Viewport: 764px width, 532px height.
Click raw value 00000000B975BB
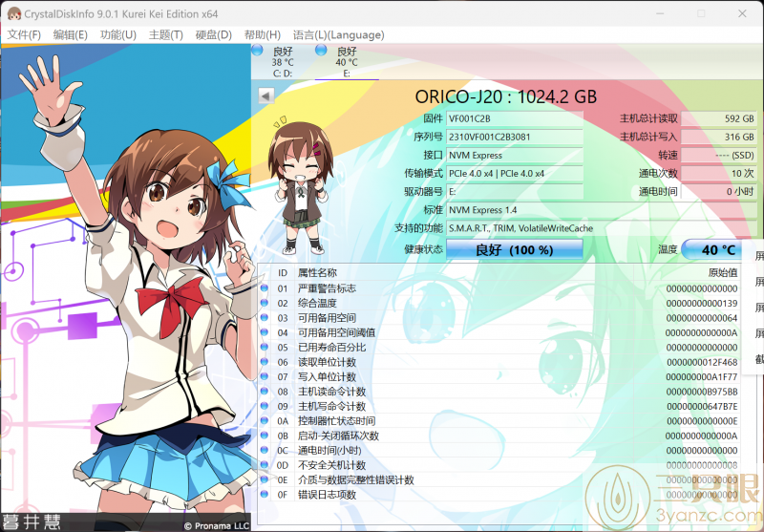point(702,392)
